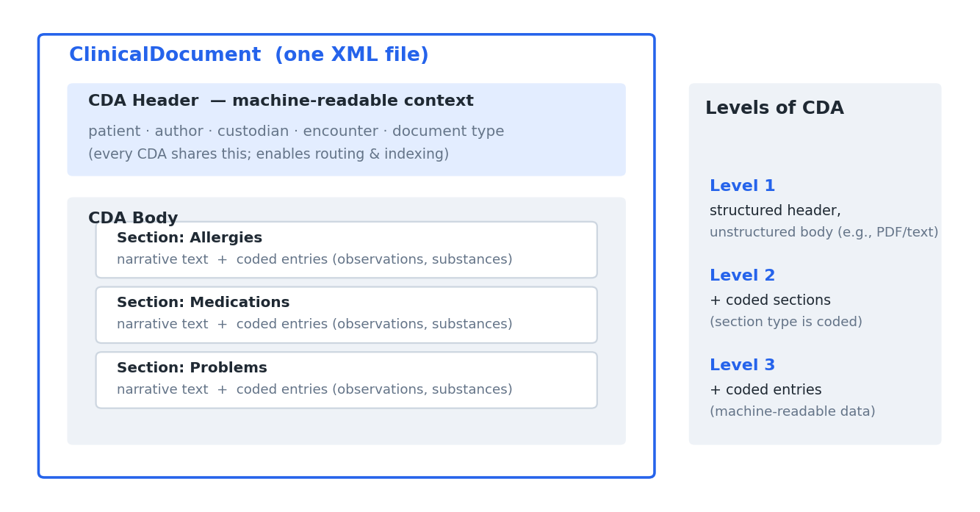Click the 'every CDA shares this' note
Viewport: 980px width, 512px height.
268,155
